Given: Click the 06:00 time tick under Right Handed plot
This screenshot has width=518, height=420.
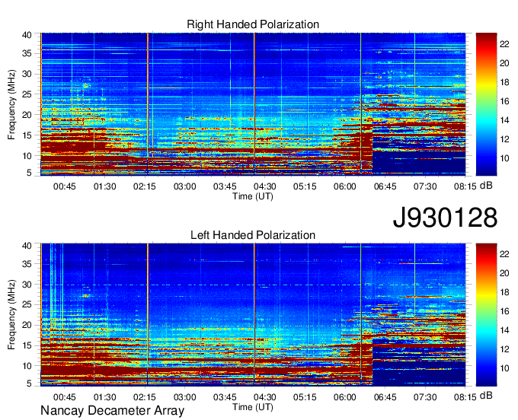Looking at the screenshot, I should tap(344, 186).
